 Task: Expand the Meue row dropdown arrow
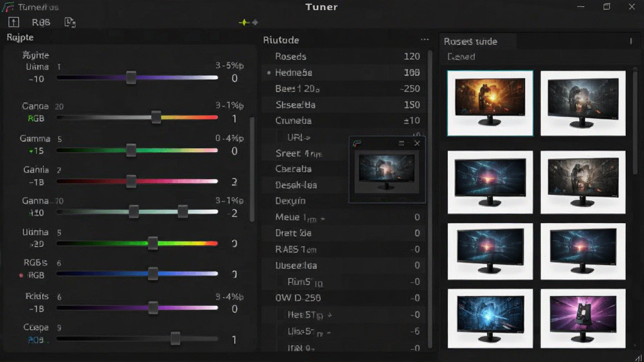[323, 219]
